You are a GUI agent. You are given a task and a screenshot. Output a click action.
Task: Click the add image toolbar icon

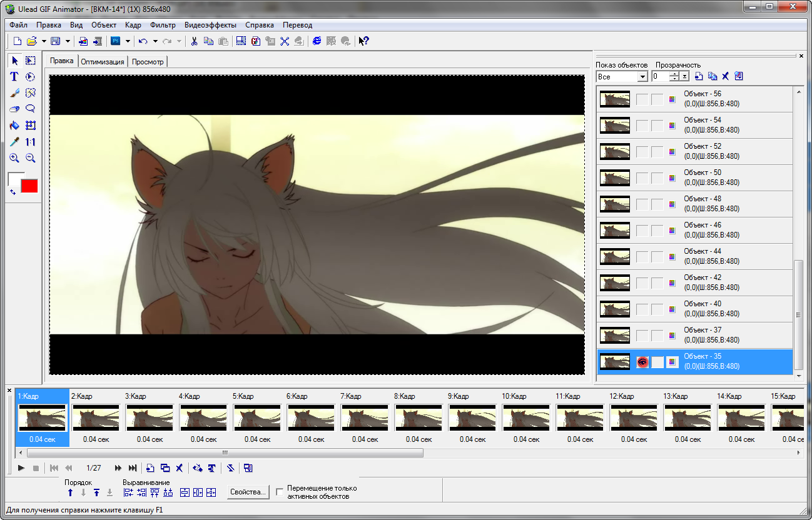pyautogui.click(x=83, y=41)
